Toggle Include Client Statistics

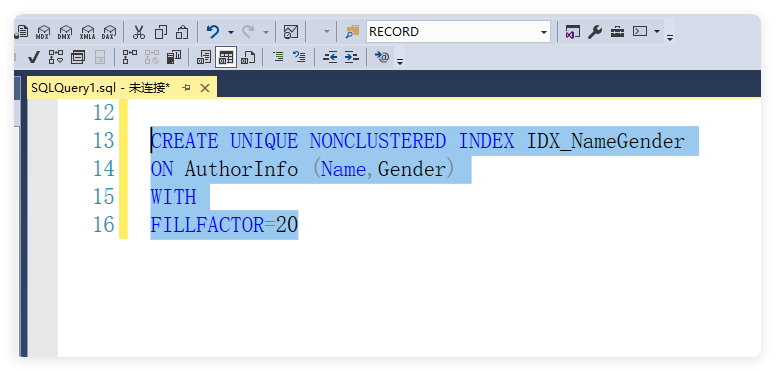pos(174,57)
